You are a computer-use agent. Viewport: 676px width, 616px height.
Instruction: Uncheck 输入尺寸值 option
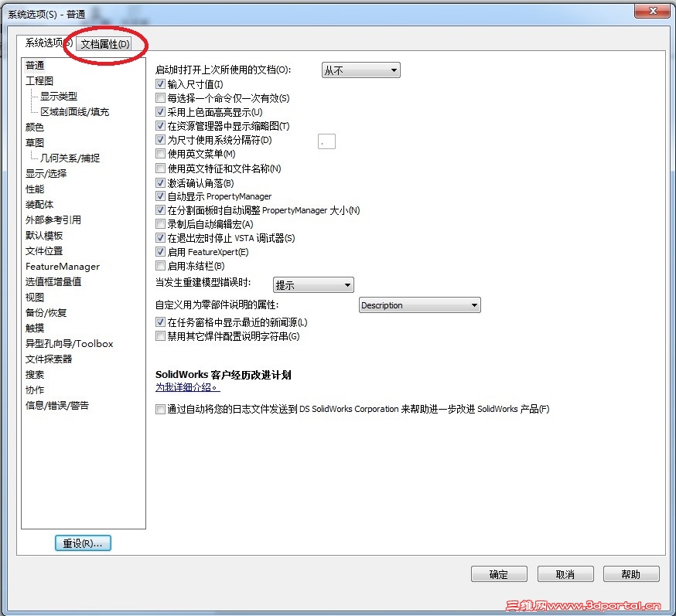point(161,85)
